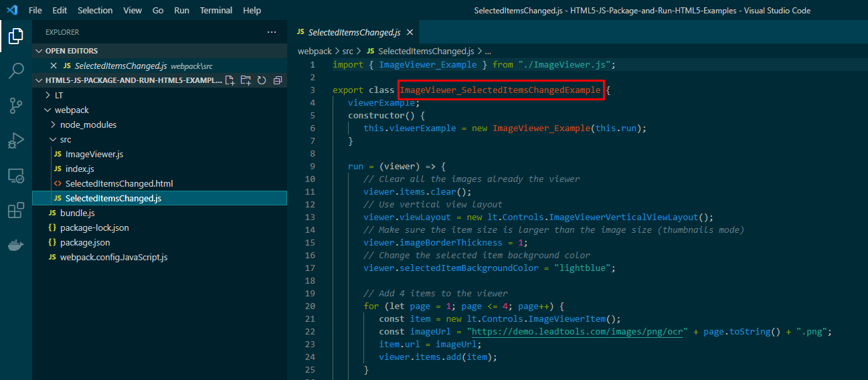This screenshot has height=380, width=868.
Task: Open webpack.config.JavaScript.js from the file tree
Action: click(x=159, y=257)
